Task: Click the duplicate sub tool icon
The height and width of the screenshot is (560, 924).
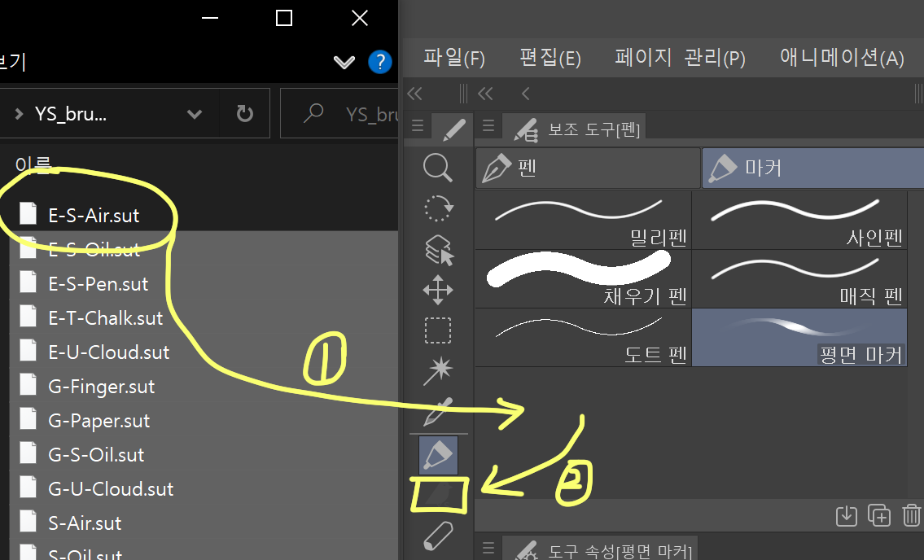Action: pyautogui.click(x=879, y=516)
